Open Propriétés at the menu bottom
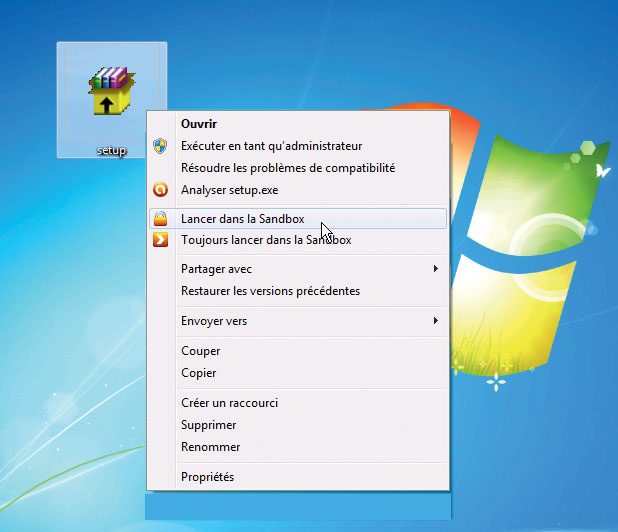The width and height of the screenshot is (618, 532). pyautogui.click(x=207, y=477)
